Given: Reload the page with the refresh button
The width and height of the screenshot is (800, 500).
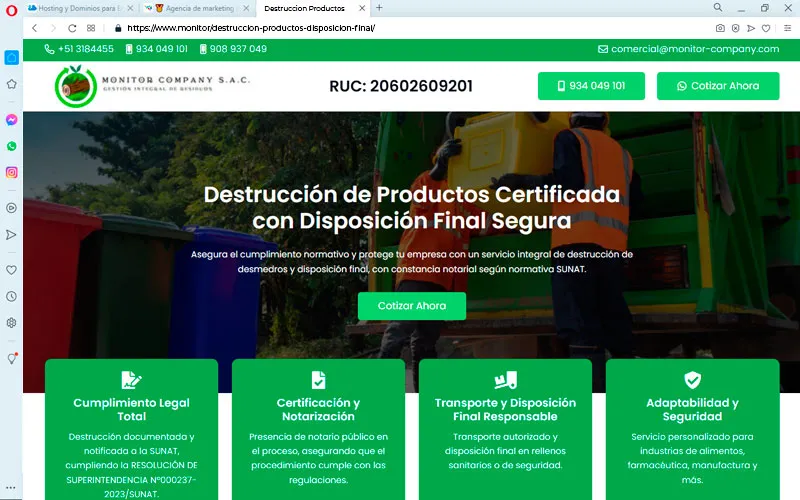Looking at the screenshot, I should pos(72,28).
